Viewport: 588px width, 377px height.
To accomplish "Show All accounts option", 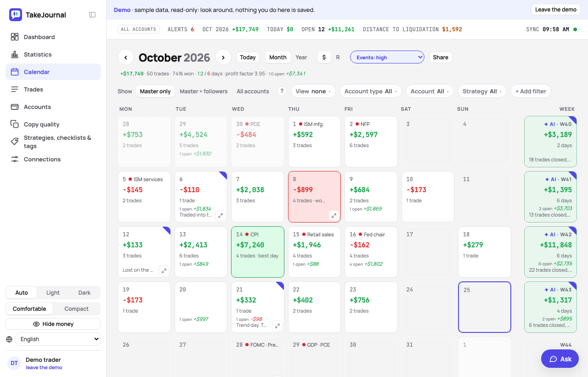I will pos(253,91).
